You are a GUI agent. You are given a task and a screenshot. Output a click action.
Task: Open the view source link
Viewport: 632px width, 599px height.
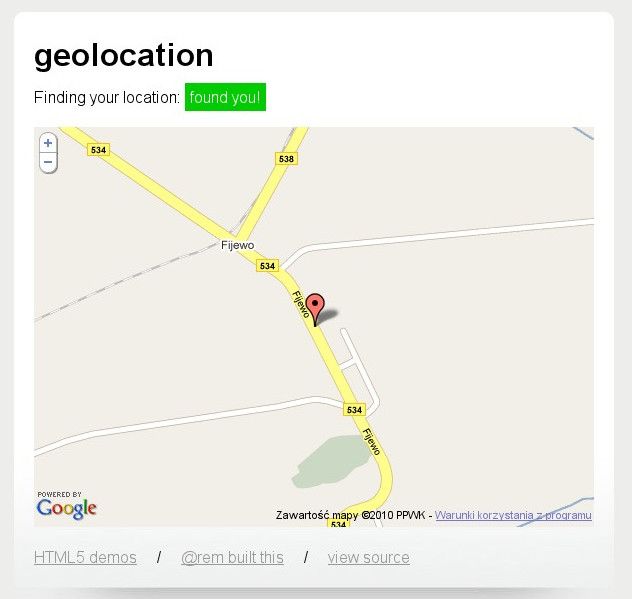(x=369, y=557)
